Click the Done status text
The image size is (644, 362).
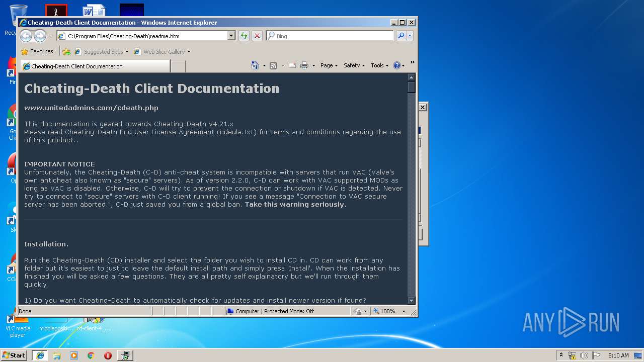(x=25, y=311)
